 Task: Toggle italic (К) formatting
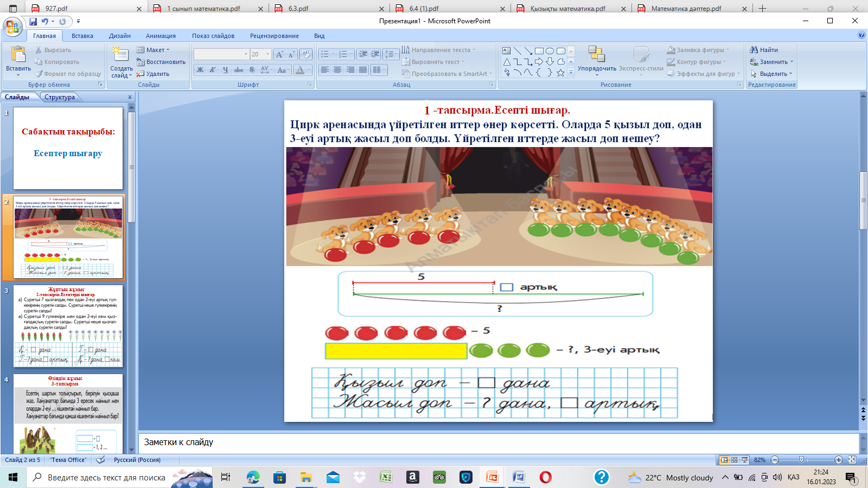pos(213,70)
